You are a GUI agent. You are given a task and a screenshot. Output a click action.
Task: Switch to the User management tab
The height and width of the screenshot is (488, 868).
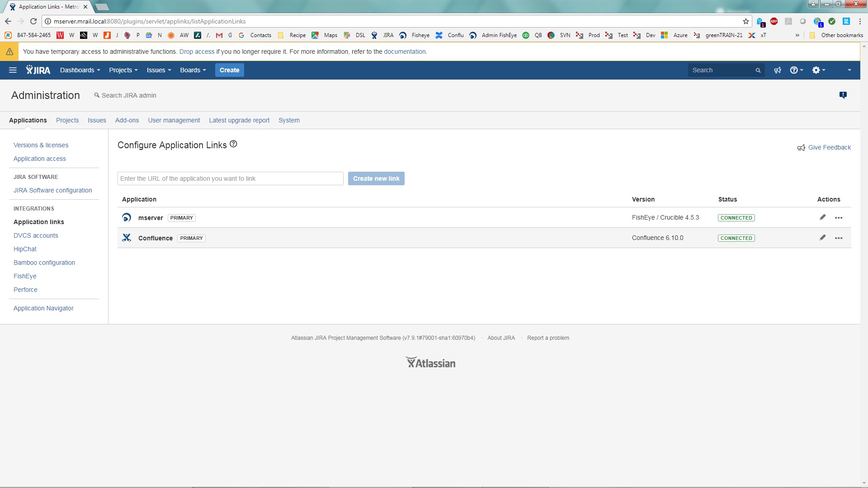pyautogui.click(x=174, y=120)
